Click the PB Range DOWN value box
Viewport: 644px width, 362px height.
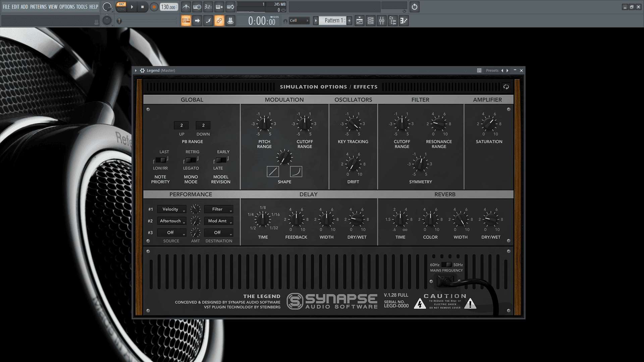click(x=203, y=125)
